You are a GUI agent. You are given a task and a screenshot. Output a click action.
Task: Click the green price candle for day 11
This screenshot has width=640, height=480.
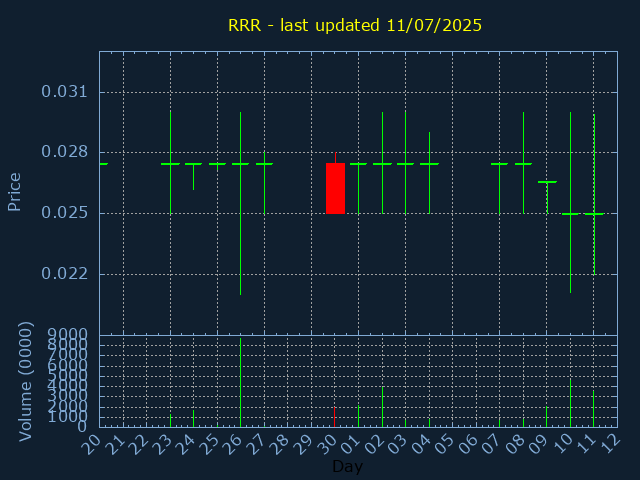[594, 194]
